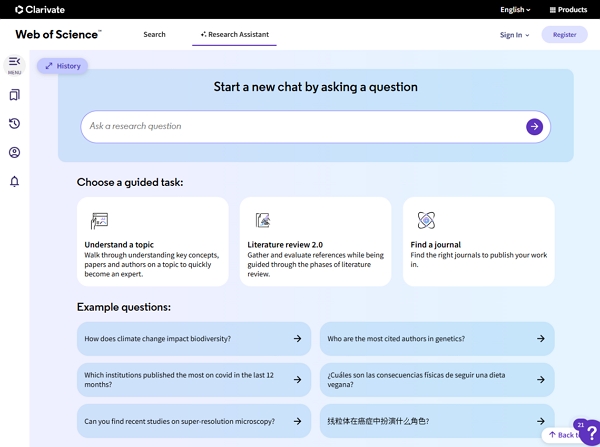
Task: Click the arrow on the super-resolution microscopy question
Action: click(297, 421)
